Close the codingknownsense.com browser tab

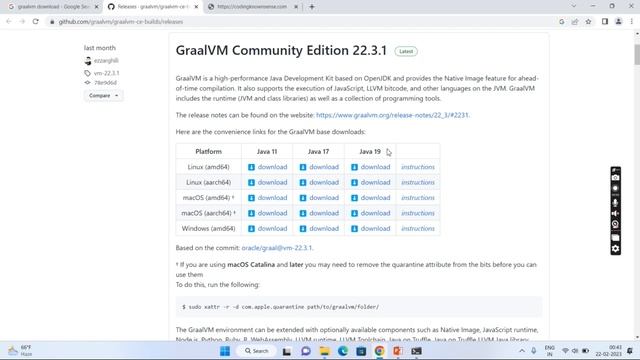[x=296, y=7]
